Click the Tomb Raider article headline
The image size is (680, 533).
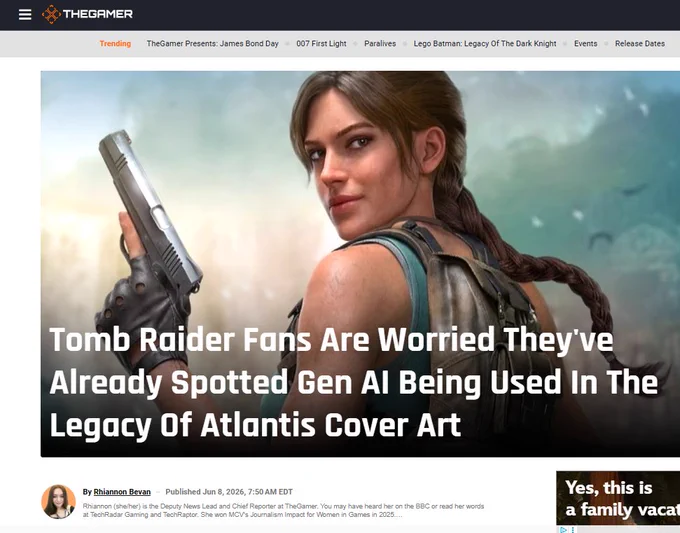pyautogui.click(x=353, y=382)
